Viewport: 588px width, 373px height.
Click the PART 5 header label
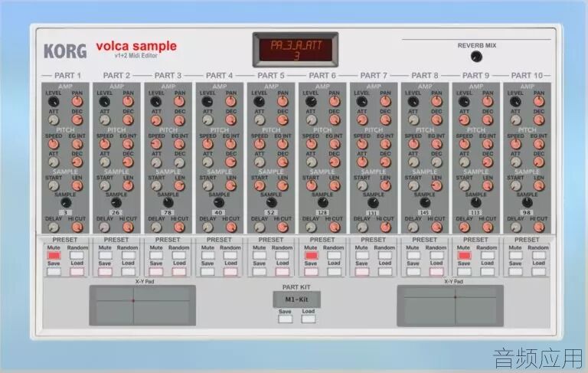[271, 75]
